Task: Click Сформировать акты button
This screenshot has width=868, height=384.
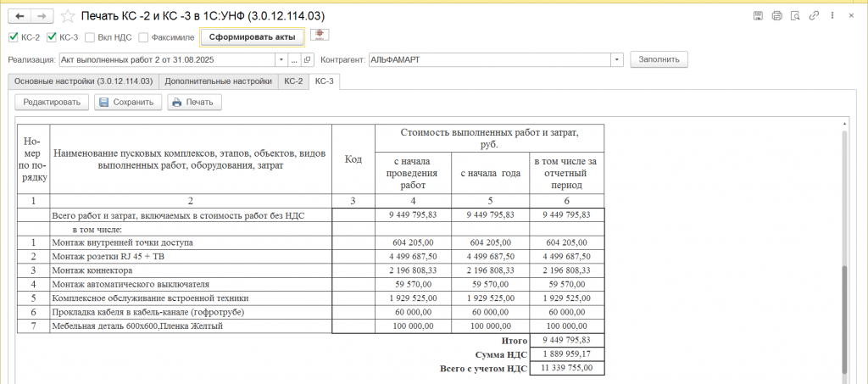Action: pos(252,37)
